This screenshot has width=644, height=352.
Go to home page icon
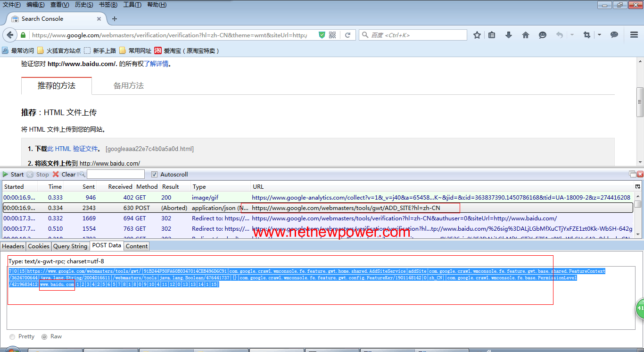pos(526,35)
